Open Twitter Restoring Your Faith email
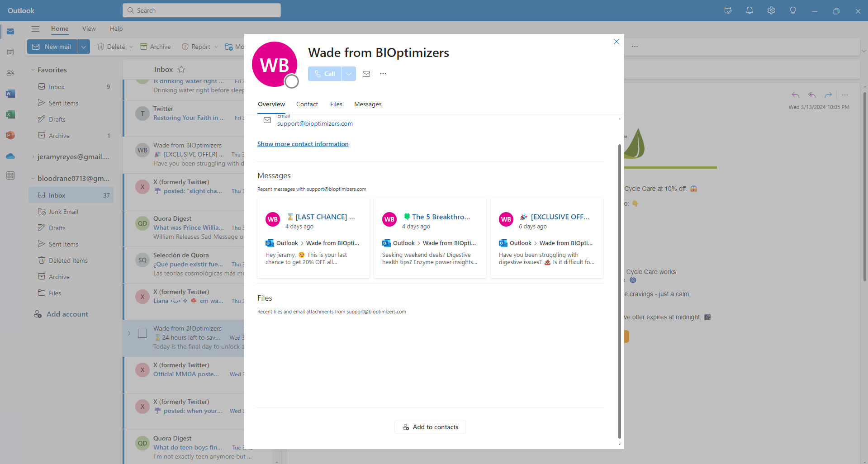Viewport: 868px width, 464px height. pyautogui.click(x=184, y=118)
